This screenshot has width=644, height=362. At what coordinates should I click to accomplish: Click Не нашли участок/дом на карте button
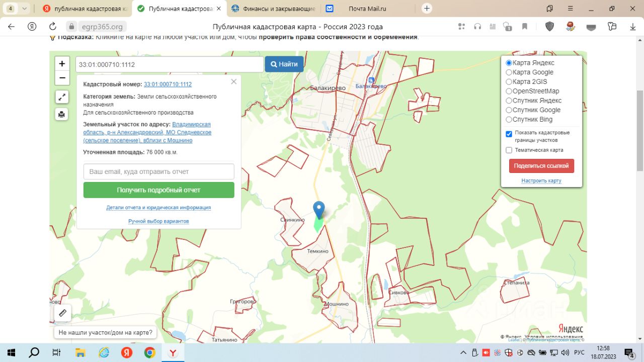105,332
